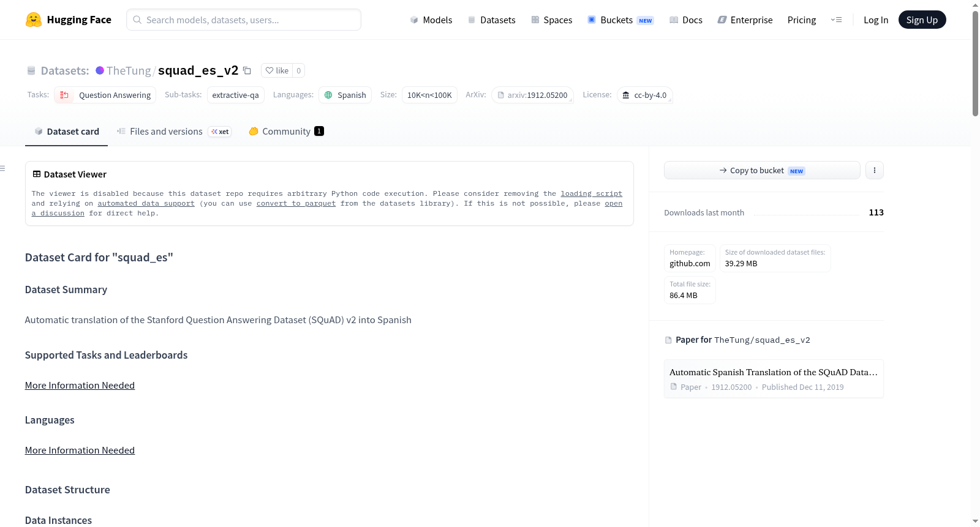Screen dimensions: 980x527
Task: Click the cc-by-4.0 license tag
Action: (645, 95)
